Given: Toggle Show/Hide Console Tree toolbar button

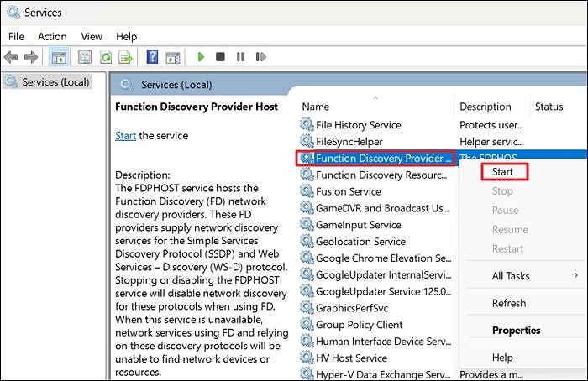Looking at the screenshot, I should point(60,57).
